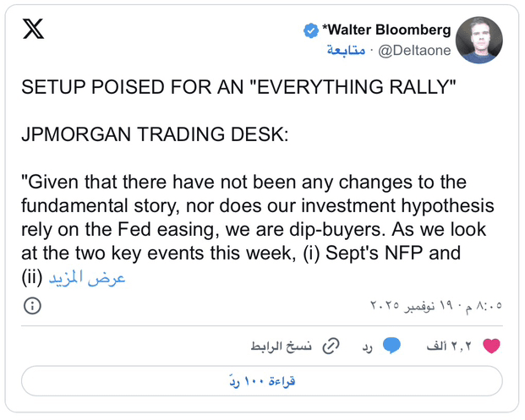
Task: Follow the account via متابعة link
Action: click(345, 51)
